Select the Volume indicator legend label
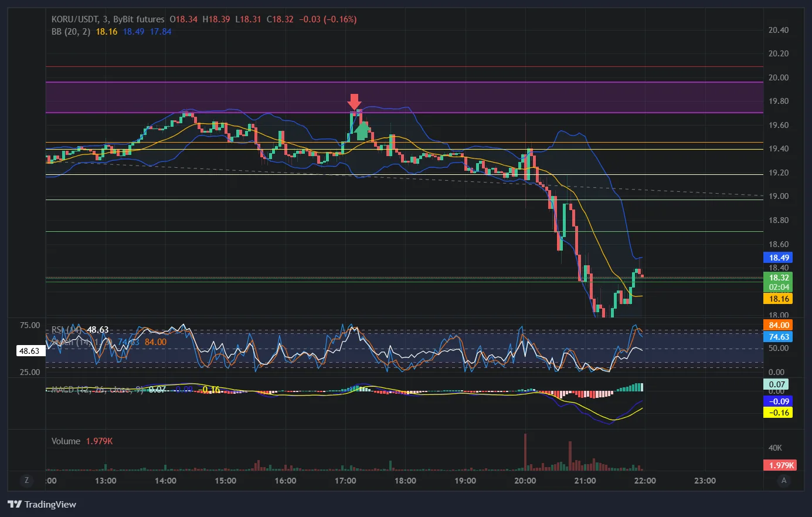The image size is (812, 517). tap(66, 441)
